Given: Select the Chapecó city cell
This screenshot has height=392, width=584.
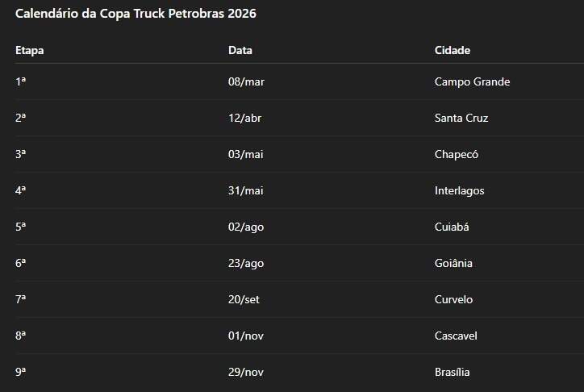Looking at the screenshot, I should pyautogui.click(x=457, y=154).
